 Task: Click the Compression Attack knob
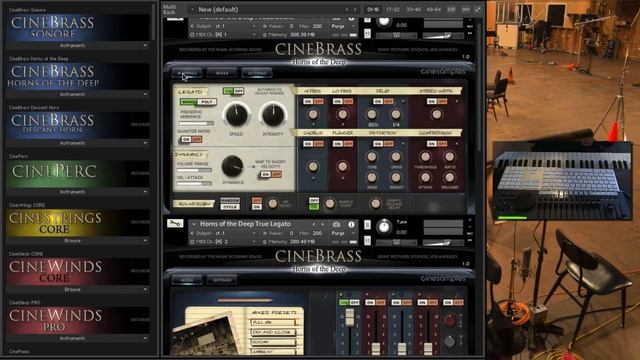point(425,178)
